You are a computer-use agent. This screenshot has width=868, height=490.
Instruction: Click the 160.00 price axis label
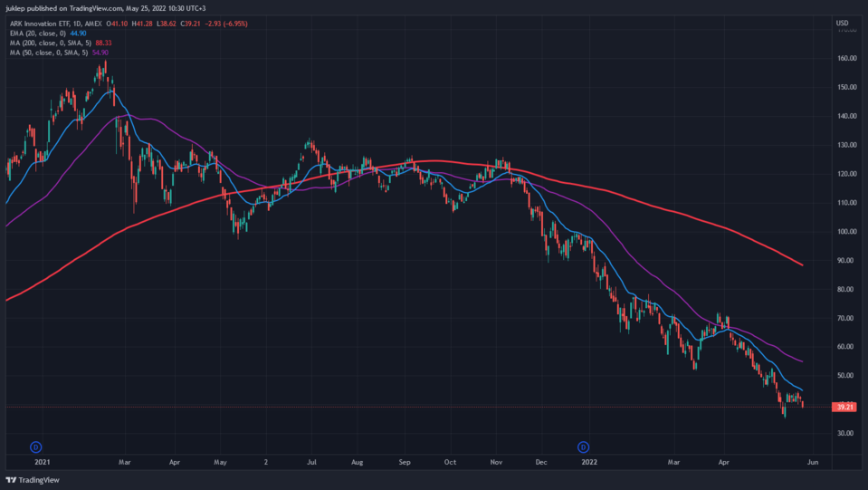click(x=847, y=58)
